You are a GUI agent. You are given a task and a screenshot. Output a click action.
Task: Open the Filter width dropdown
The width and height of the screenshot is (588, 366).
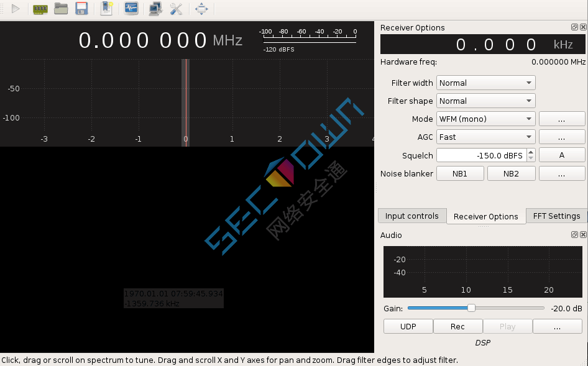point(485,83)
